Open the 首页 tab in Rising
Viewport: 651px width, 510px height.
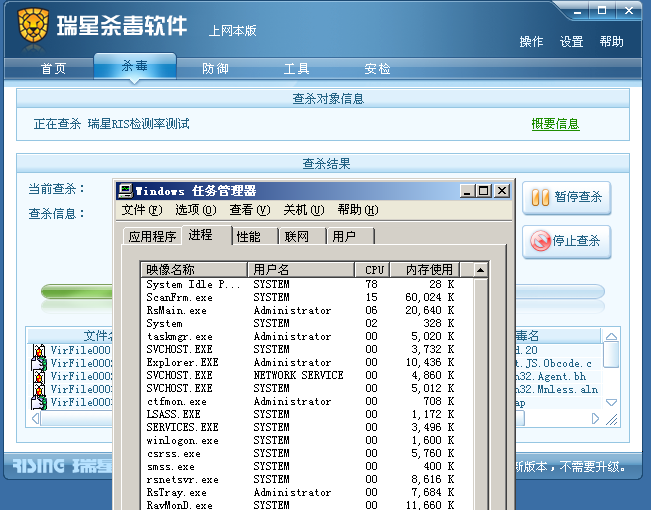[53, 68]
